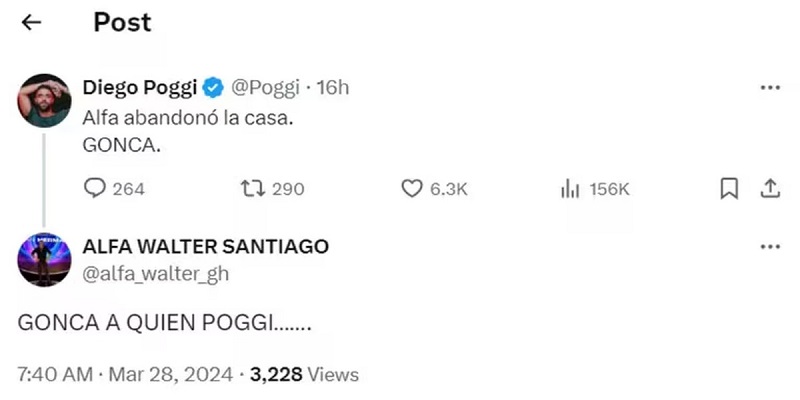
Task: Open Diego Poggi's profile picture
Action: [x=43, y=99]
